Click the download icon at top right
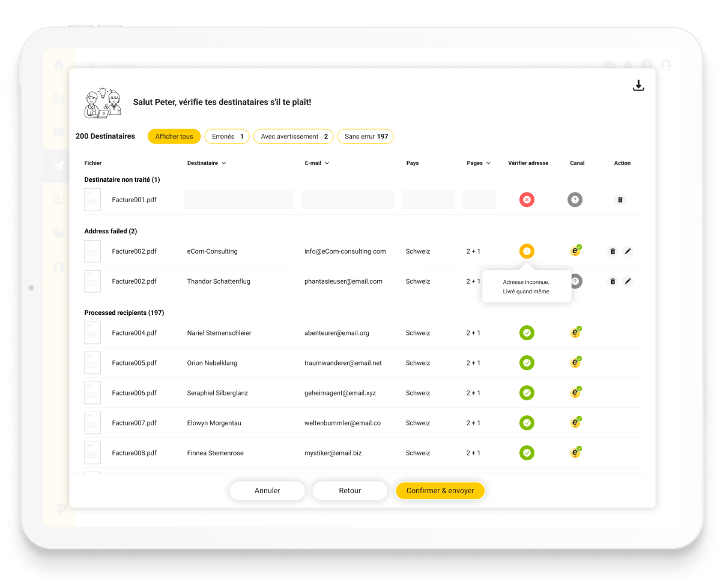 pyautogui.click(x=638, y=86)
